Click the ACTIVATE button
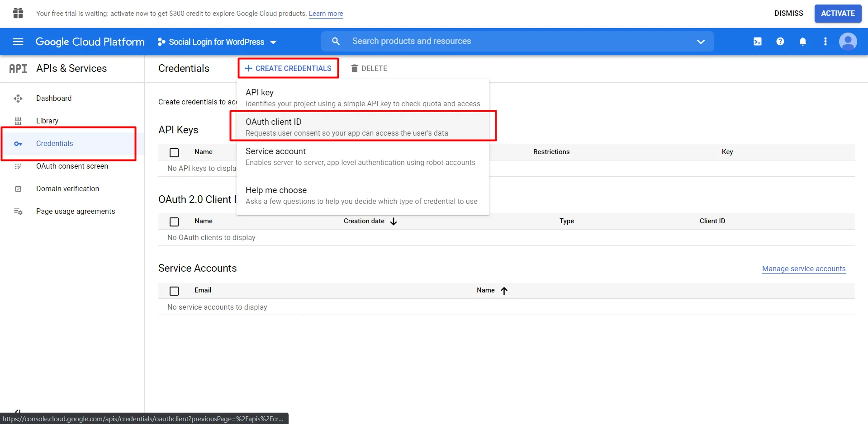Image resolution: width=868 pixels, height=424 pixels. [838, 14]
